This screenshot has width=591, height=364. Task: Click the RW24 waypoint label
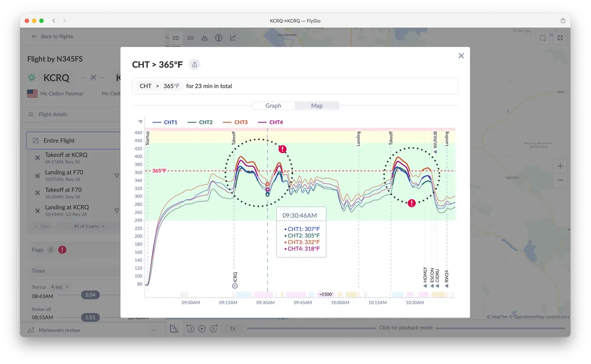tap(446, 276)
